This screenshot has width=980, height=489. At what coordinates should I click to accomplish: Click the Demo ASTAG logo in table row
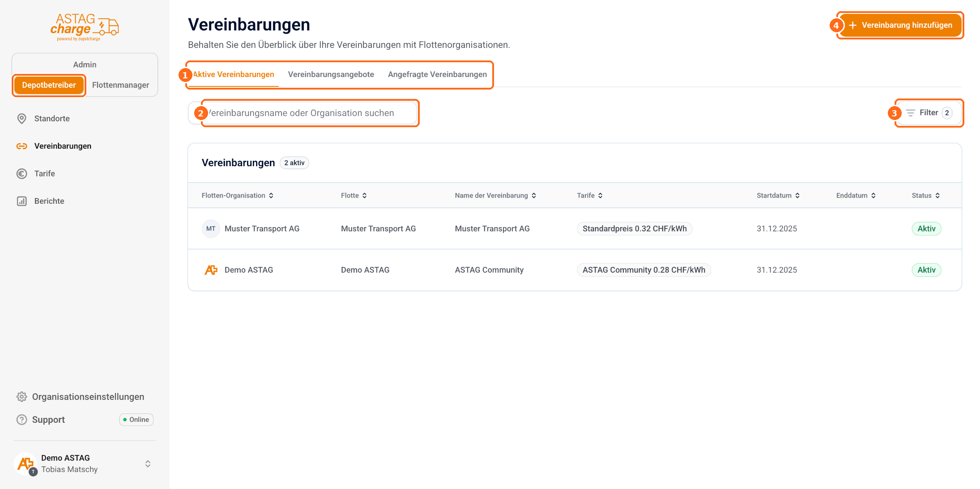point(211,270)
